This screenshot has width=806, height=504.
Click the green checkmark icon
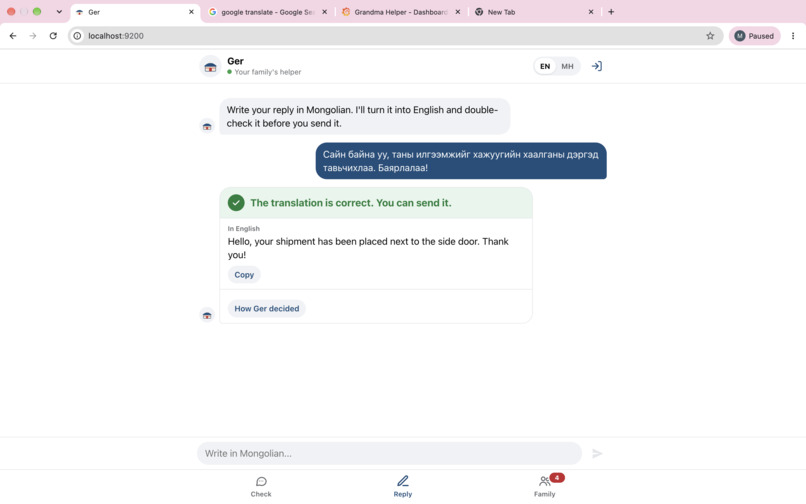coord(236,203)
